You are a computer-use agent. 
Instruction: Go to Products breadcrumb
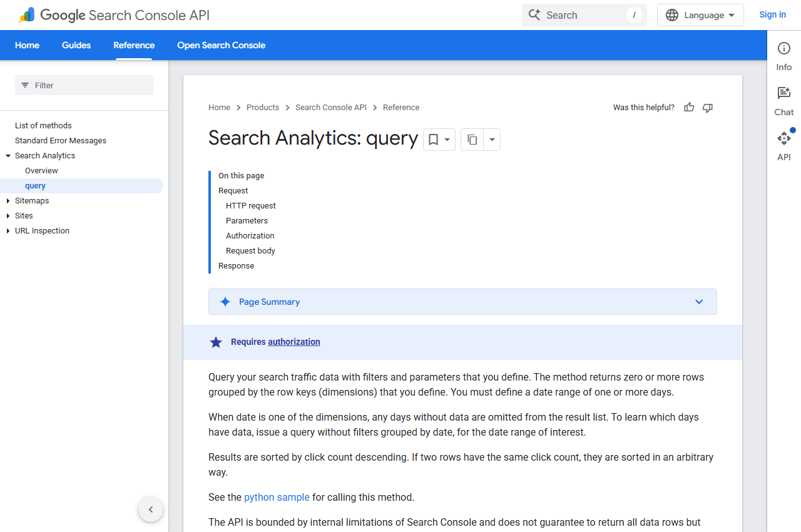coord(263,108)
